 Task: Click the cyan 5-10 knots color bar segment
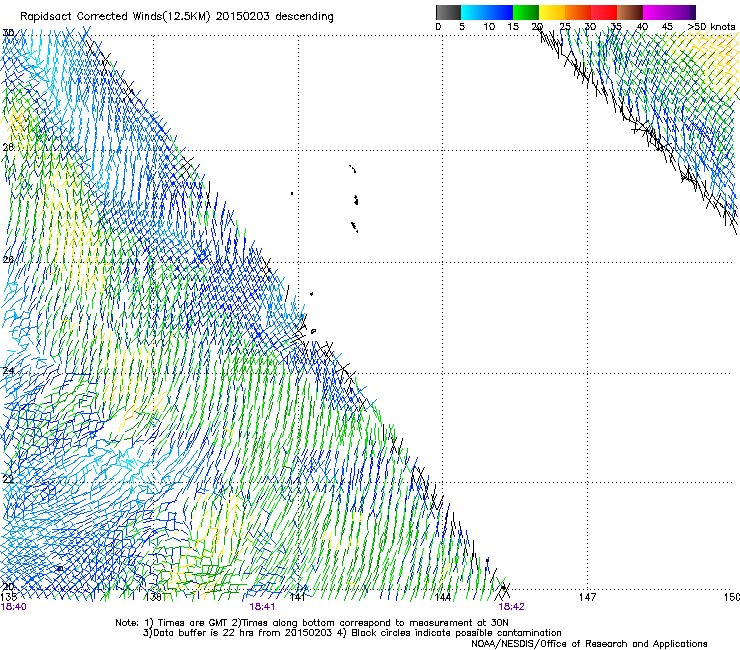point(474,12)
